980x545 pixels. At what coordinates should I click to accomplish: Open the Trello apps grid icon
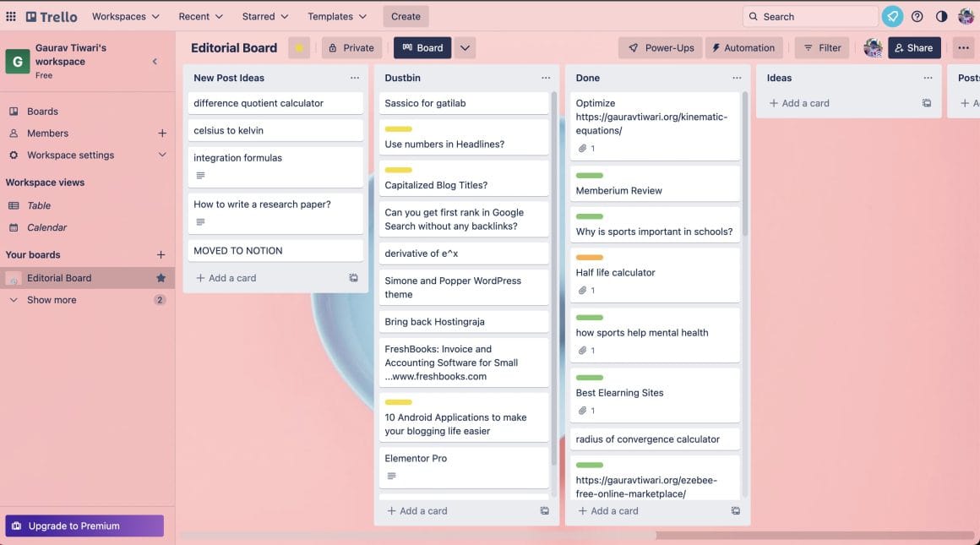click(x=11, y=15)
